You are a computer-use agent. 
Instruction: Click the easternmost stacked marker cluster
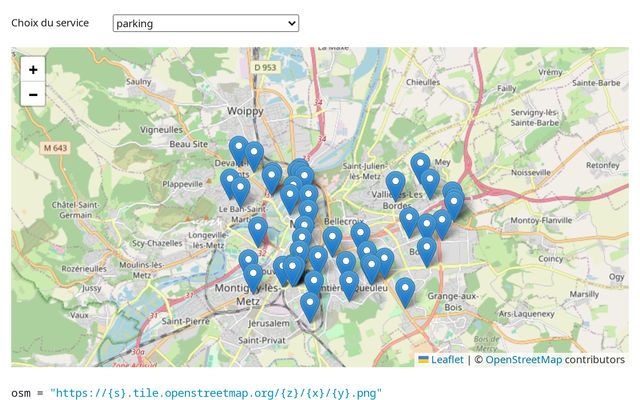pyautogui.click(x=453, y=200)
